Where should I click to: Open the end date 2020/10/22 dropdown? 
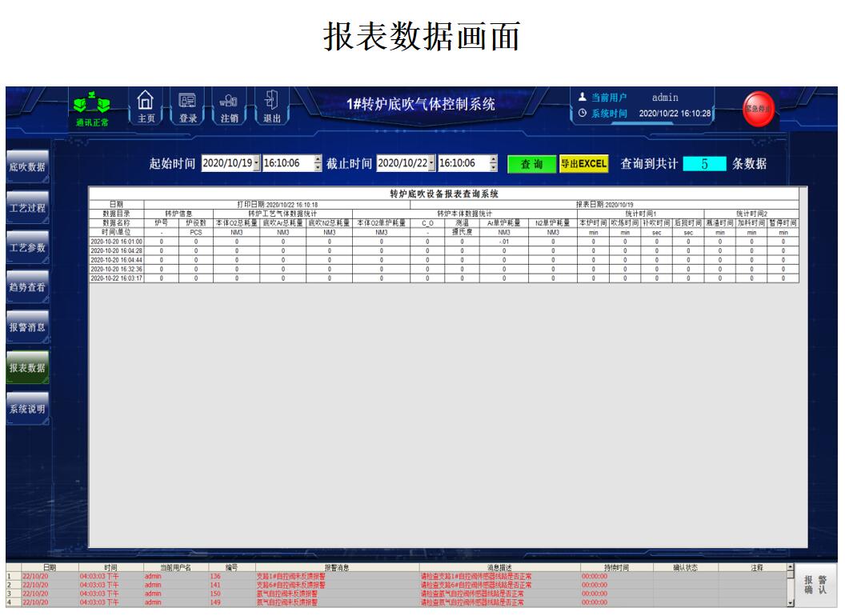tap(432, 163)
